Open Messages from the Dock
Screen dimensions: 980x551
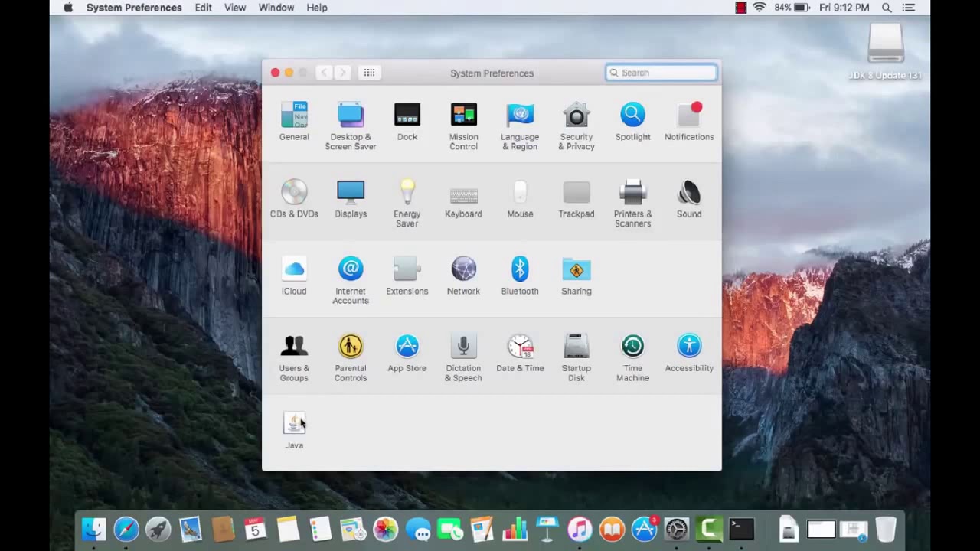click(418, 529)
